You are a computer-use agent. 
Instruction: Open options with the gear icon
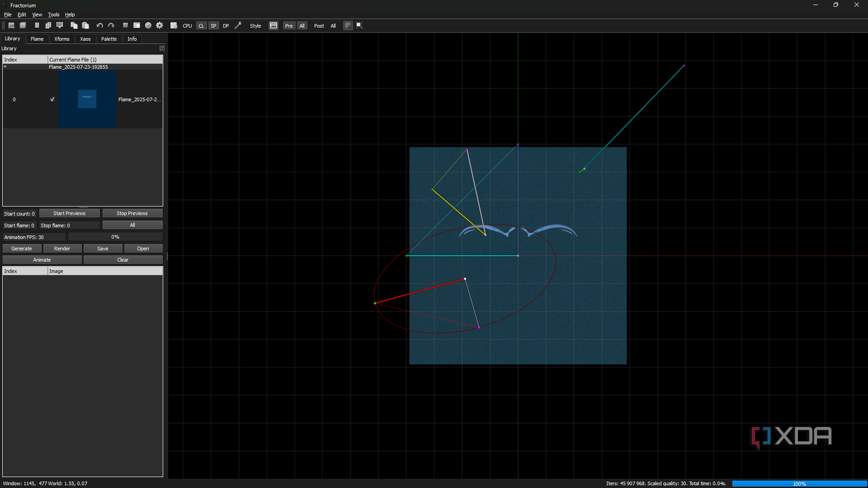(x=160, y=25)
